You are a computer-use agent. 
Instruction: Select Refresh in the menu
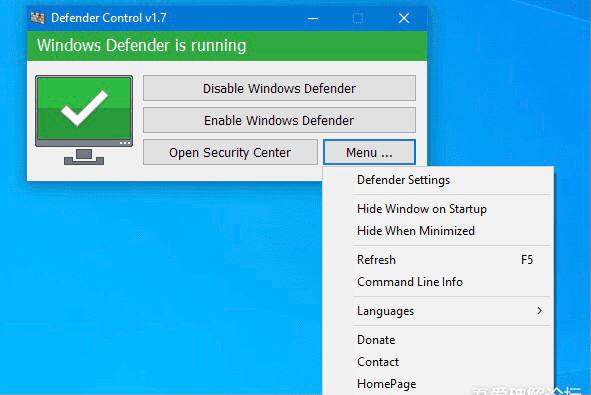point(438,260)
